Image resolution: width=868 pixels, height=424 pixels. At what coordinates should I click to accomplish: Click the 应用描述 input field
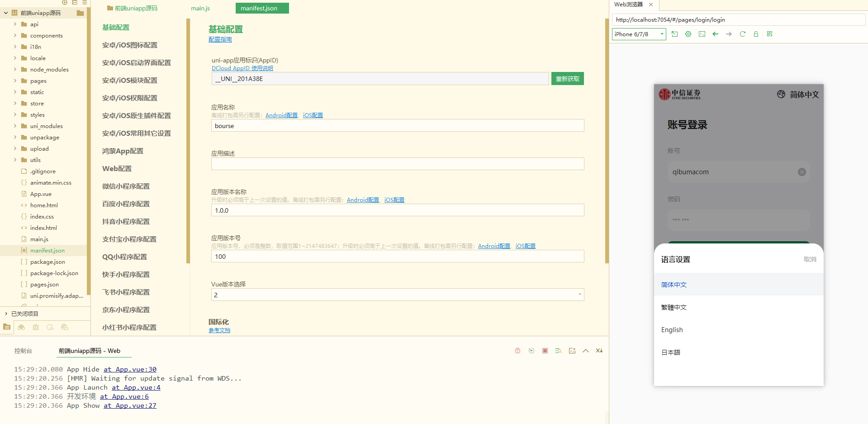coord(398,164)
